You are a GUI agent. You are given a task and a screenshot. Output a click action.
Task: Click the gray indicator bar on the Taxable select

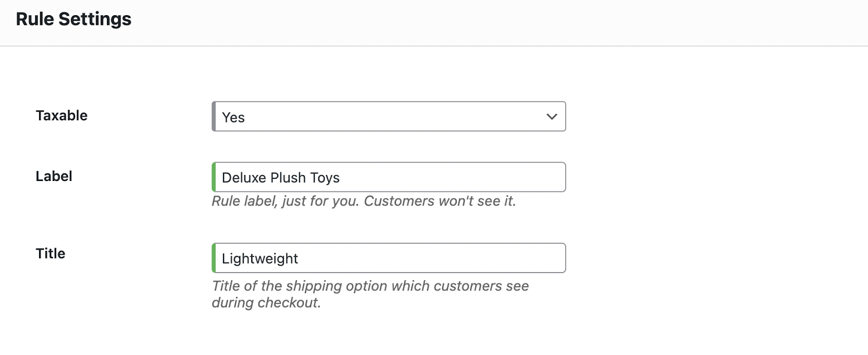(214, 116)
